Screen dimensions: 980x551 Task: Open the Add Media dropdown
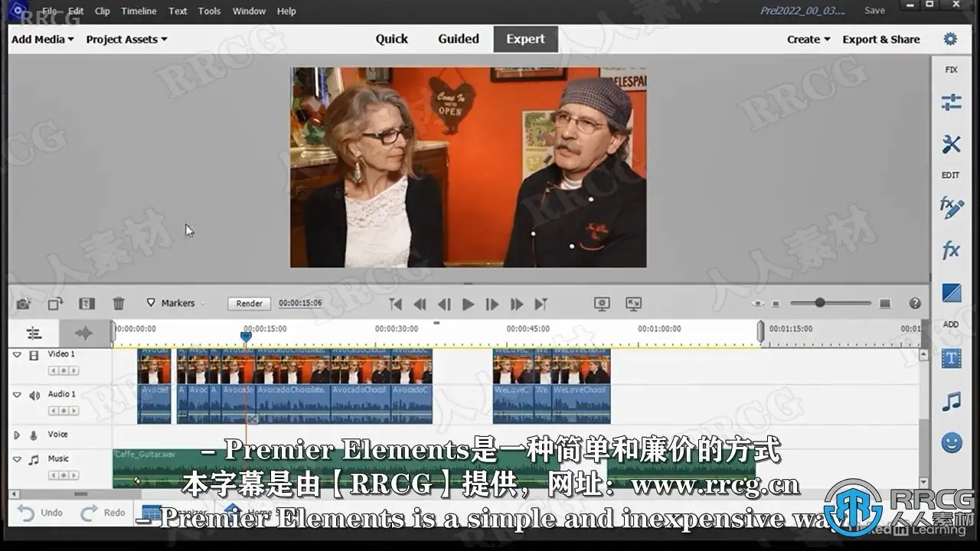click(43, 39)
